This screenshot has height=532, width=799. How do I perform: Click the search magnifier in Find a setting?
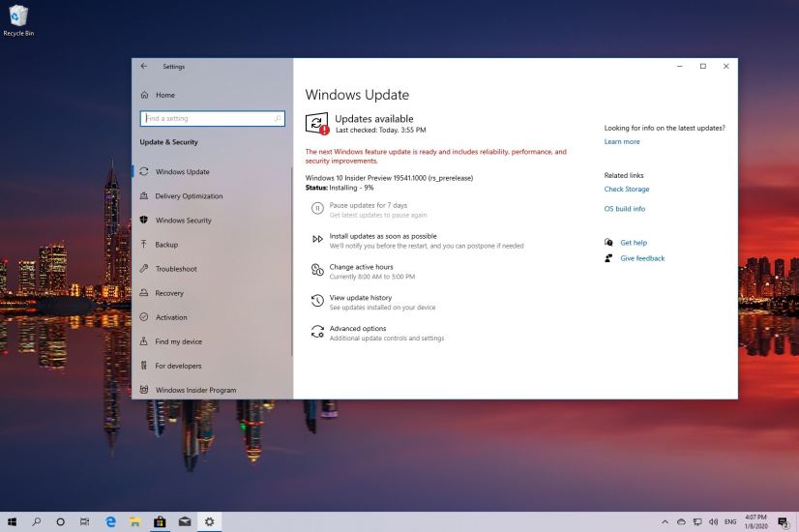point(278,118)
